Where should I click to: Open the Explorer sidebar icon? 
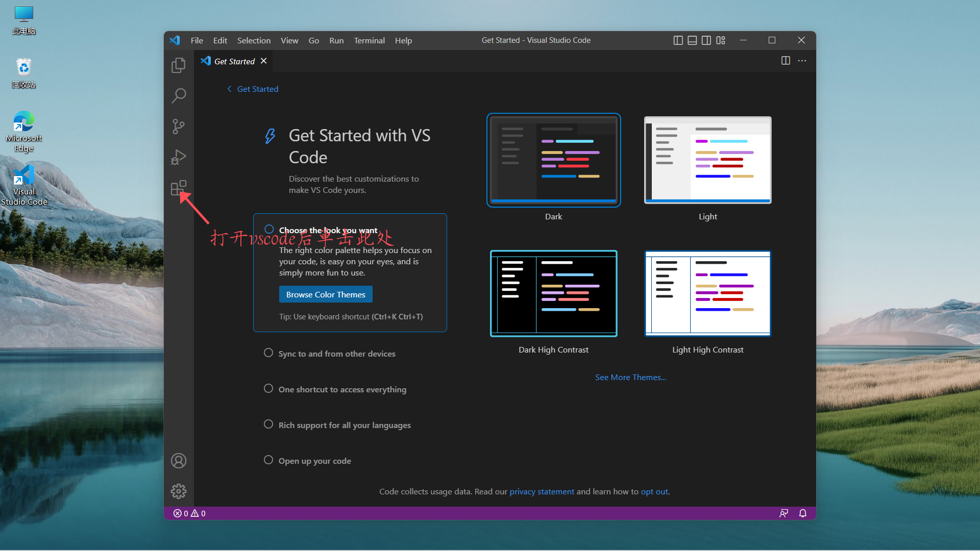point(178,65)
